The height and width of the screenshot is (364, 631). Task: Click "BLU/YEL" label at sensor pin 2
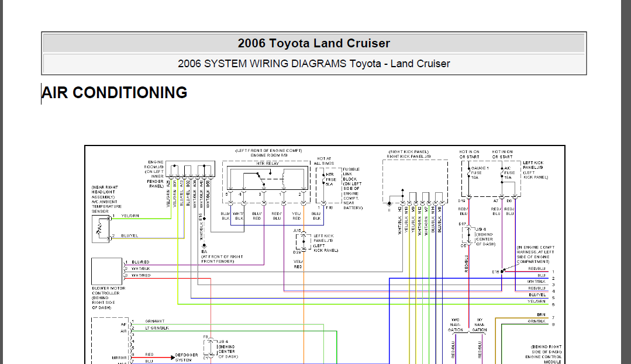point(130,235)
